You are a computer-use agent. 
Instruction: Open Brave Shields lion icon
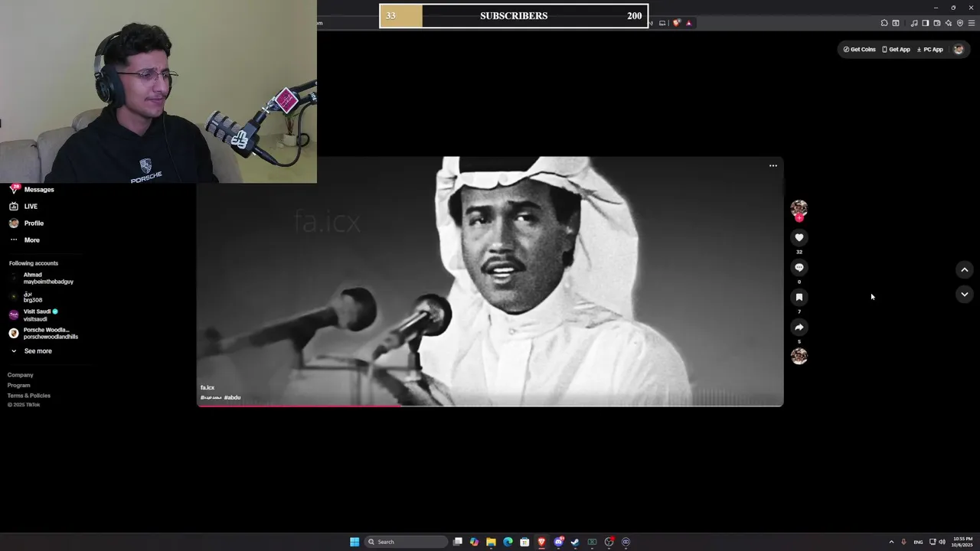click(x=676, y=23)
